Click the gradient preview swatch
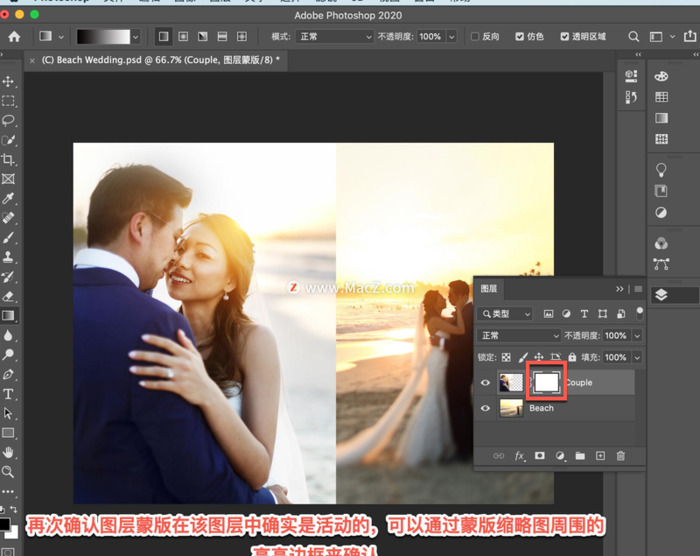The width and height of the screenshot is (700, 556). (x=103, y=37)
